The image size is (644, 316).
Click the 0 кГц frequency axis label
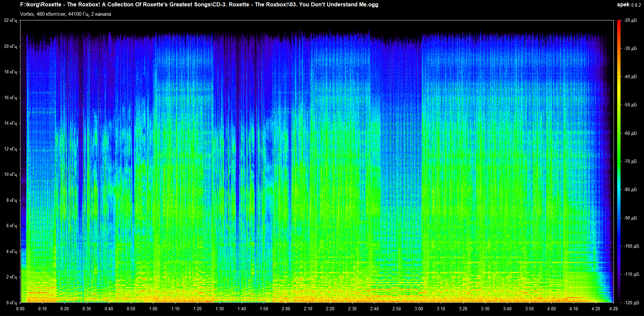pos(11,303)
